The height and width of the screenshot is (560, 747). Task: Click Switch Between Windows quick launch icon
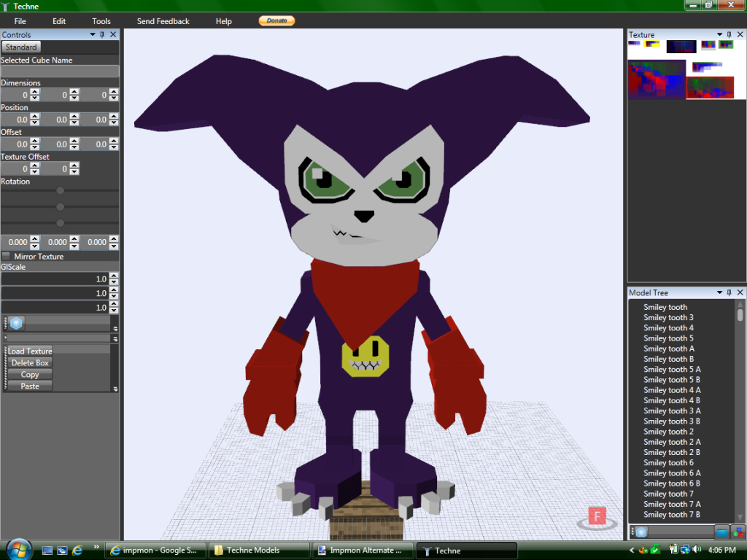pyautogui.click(x=62, y=551)
